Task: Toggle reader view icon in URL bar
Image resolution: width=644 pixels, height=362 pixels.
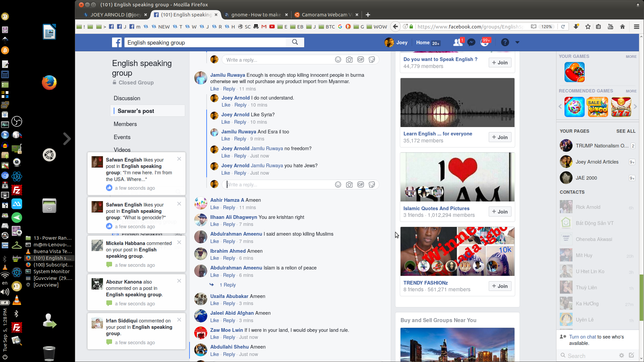Action: (x=533, y=26)
